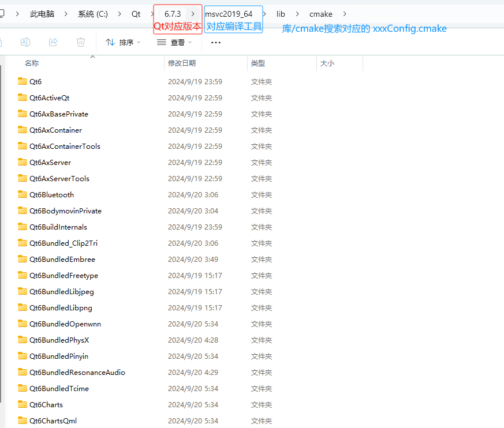Sort by the 修改日期 column header
This screenshot has height=428, width=504.
tap(182, 63)
